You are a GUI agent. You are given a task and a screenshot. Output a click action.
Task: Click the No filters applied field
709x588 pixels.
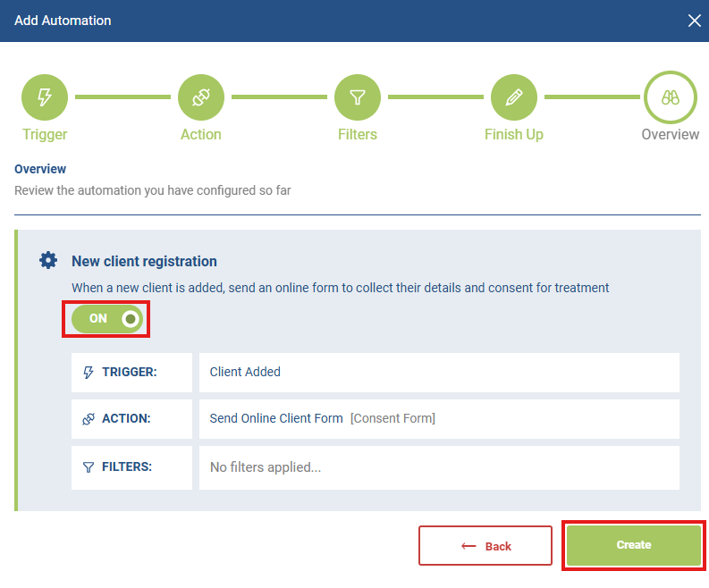coord(439,467)
